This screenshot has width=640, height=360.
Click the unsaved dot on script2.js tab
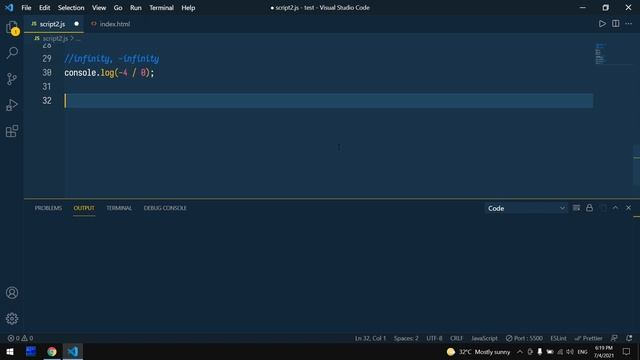click(76, 24)
